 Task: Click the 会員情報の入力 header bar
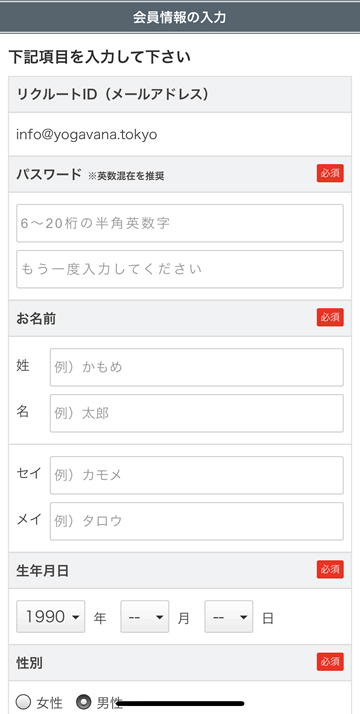[x=180, y=17]
